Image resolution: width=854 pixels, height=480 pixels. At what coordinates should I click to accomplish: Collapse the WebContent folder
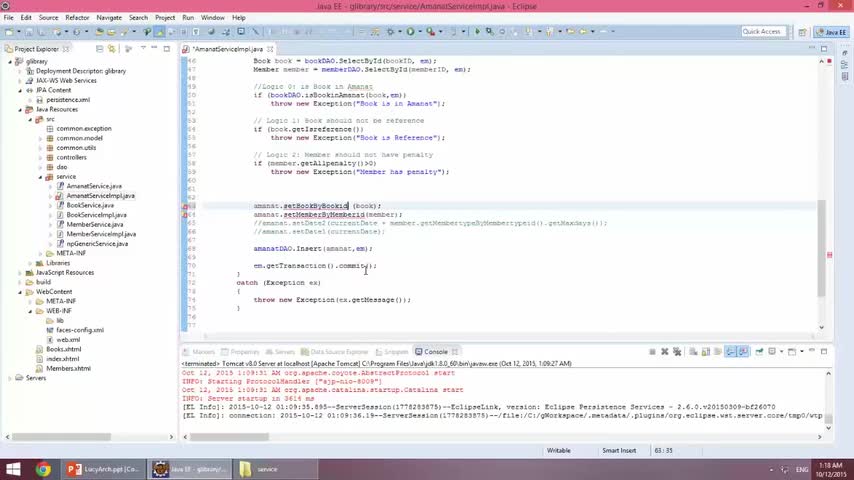20,292
